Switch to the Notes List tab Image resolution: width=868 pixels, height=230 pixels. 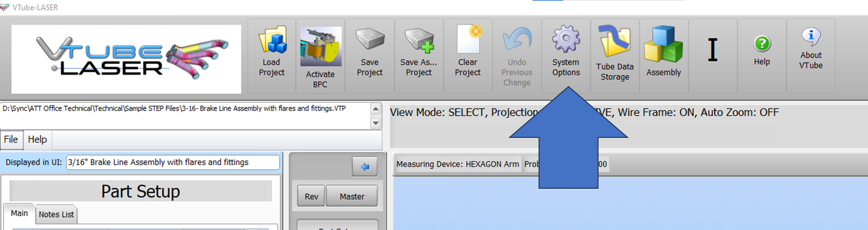click(56, 214)
